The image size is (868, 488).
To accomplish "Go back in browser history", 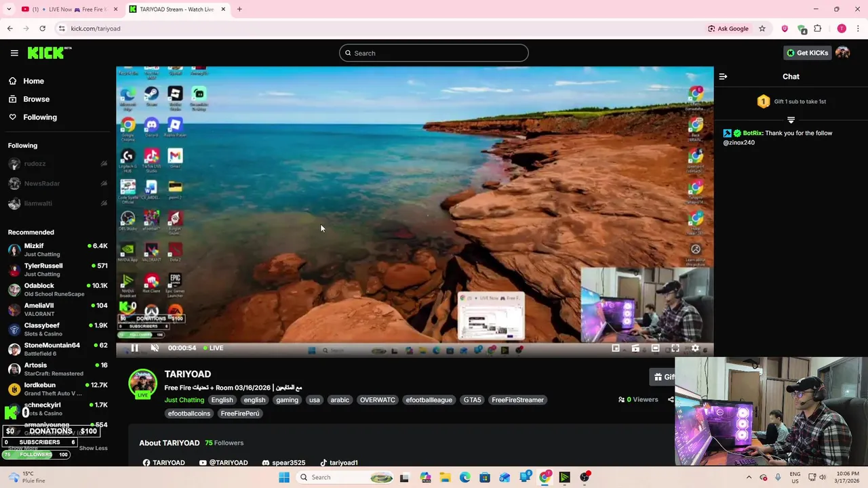I will tap(9, 28).
